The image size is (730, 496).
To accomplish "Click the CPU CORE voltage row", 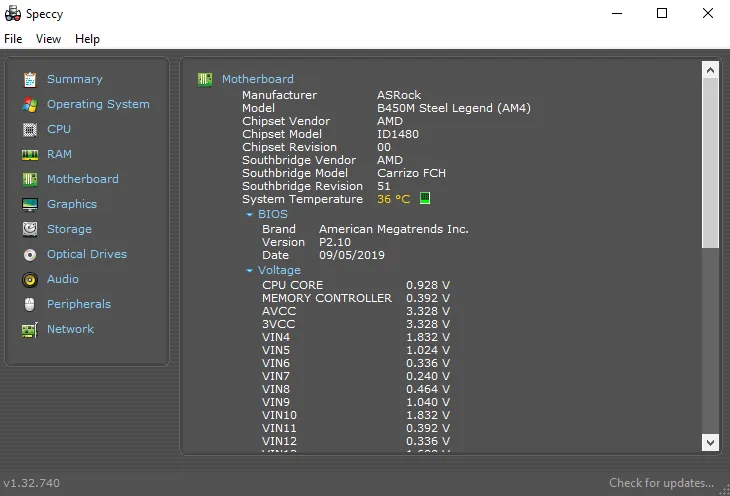I will 356,285.
